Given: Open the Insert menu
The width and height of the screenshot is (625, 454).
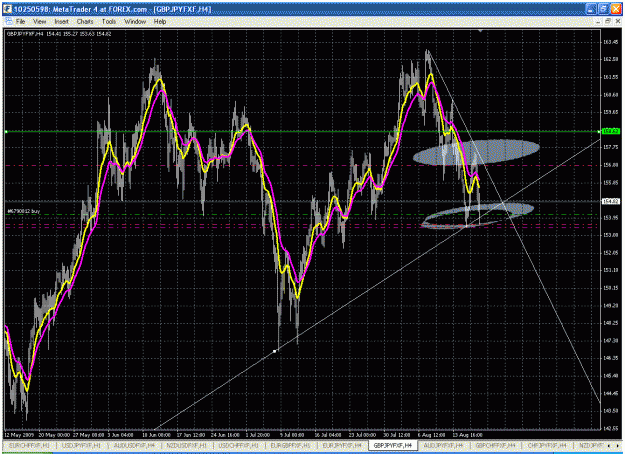Looking at the screenshot, I should click(61, 22).
